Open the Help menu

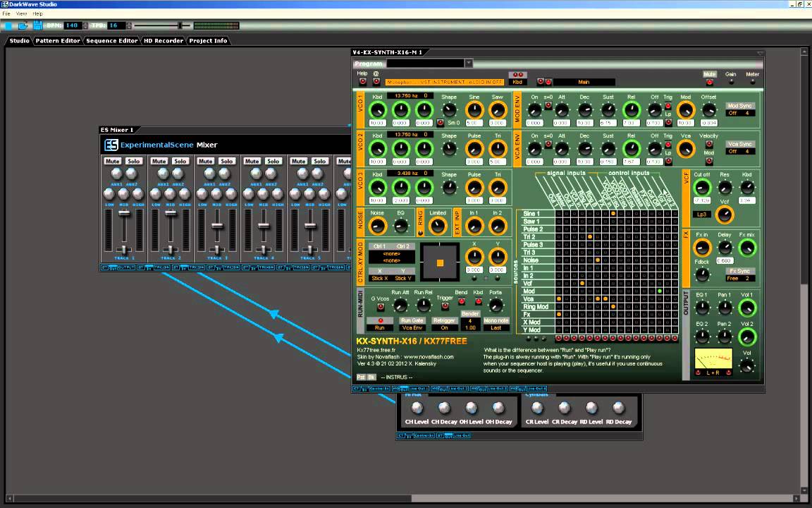tap(38, 13)
